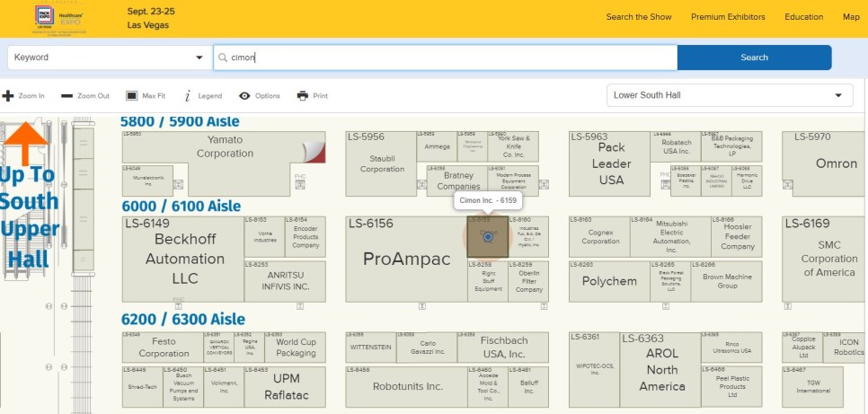Select the York Saw & Knife booth
The height and width of the screenshot is (414, 868).
point(513,146)
